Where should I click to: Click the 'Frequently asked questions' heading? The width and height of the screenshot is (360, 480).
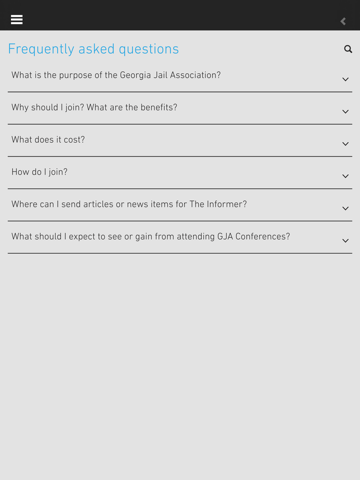click(x=93, y=49)
